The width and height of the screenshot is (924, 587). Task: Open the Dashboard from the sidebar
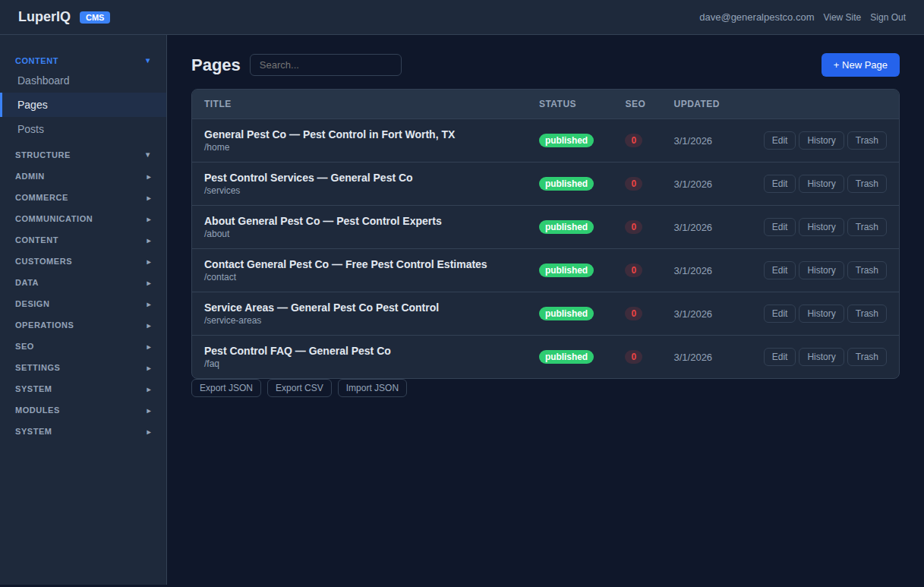pos(43,80)
